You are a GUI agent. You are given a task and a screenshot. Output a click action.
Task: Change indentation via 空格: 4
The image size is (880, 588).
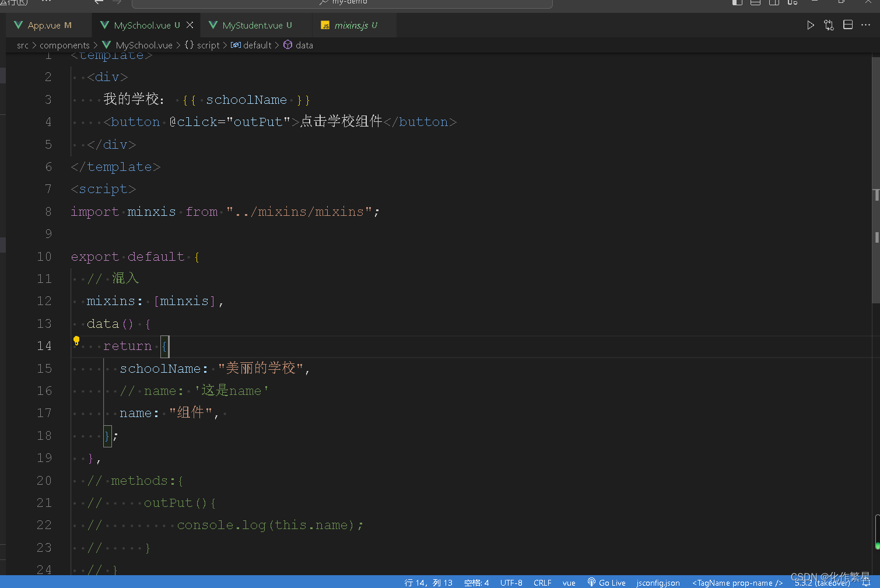(x=476, y=582)
